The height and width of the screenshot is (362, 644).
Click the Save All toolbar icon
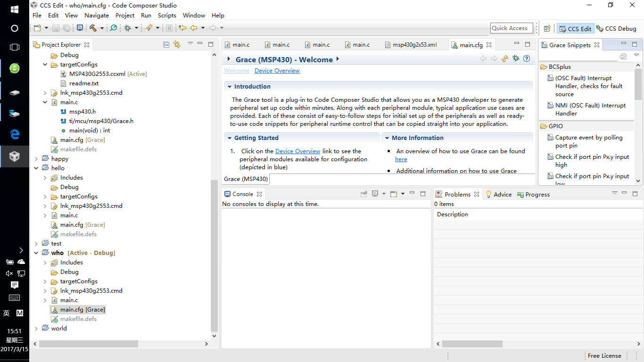click(67, 28)
